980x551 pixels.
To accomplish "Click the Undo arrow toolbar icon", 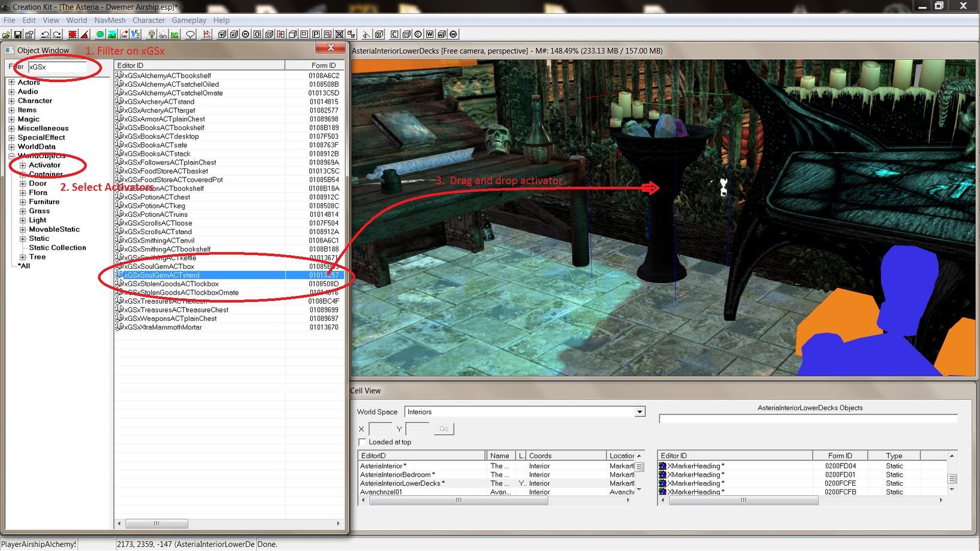I will [x=45, y=35].
